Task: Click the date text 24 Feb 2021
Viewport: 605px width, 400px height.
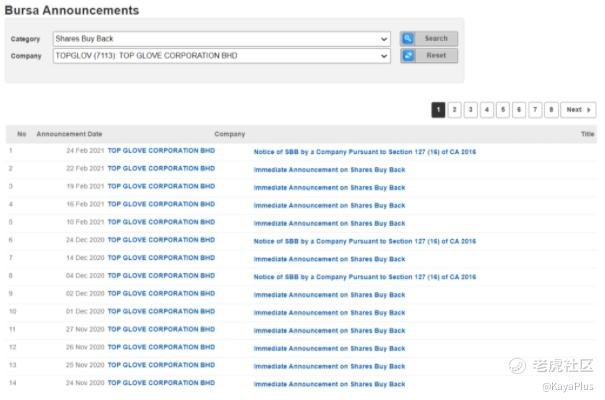Action: (x=85, y=150)
